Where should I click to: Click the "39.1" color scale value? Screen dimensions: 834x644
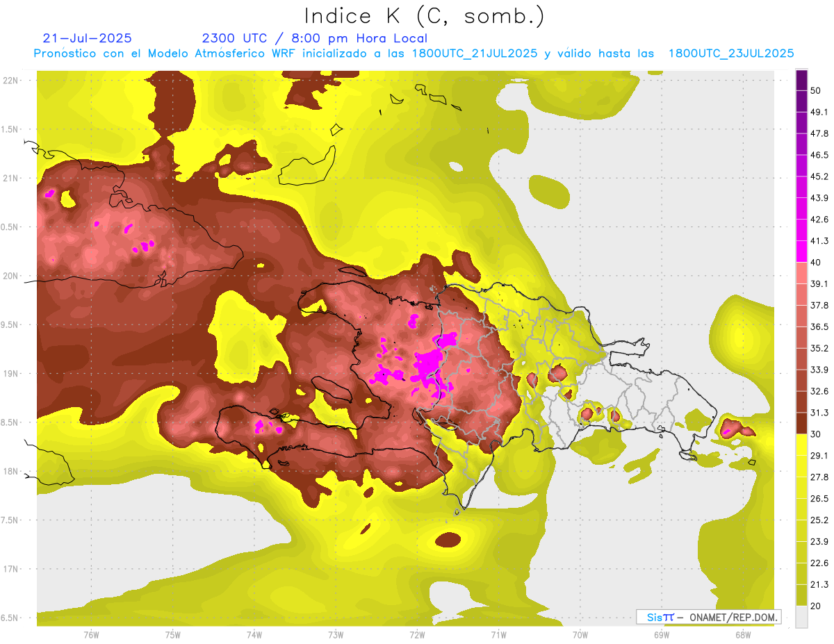tap(819, 283)
